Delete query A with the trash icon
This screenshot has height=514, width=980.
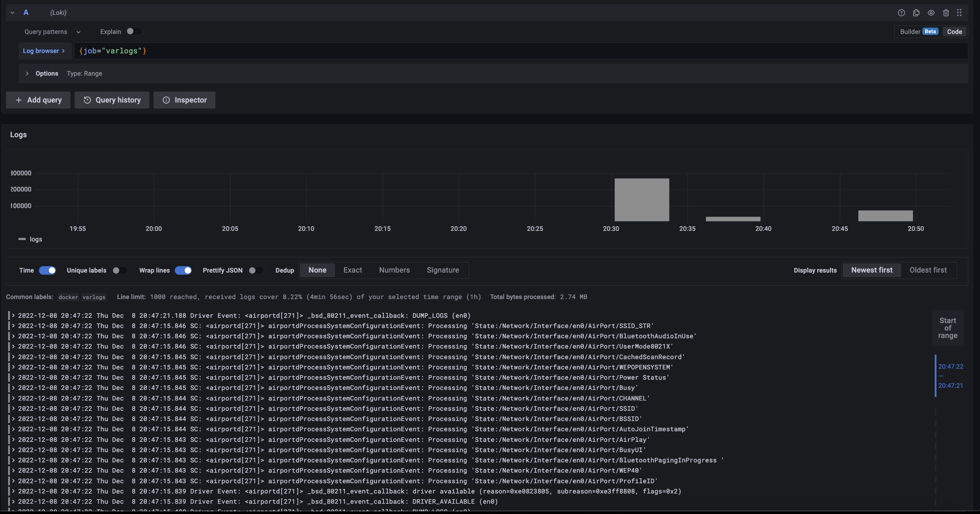946,12
